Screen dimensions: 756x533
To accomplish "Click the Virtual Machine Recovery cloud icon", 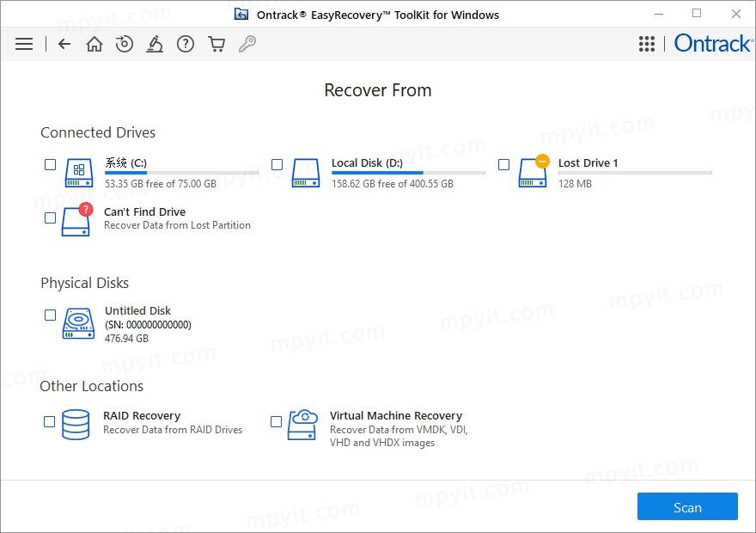I will (x=302, y=425).
